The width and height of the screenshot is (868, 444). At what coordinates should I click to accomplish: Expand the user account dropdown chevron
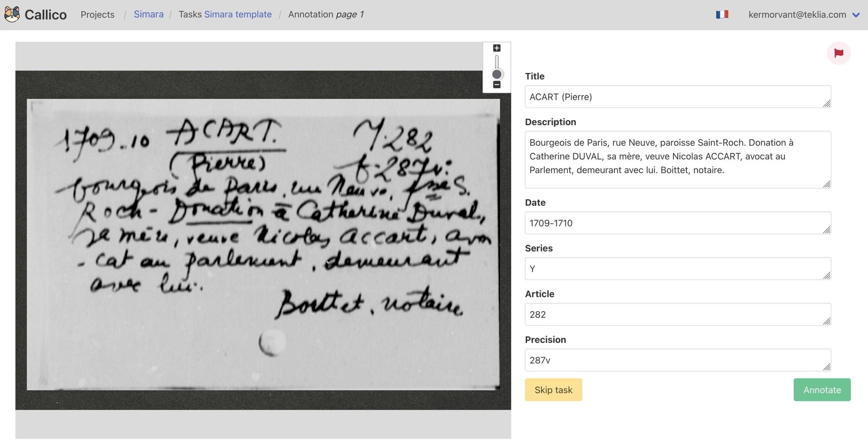[856, 15]
